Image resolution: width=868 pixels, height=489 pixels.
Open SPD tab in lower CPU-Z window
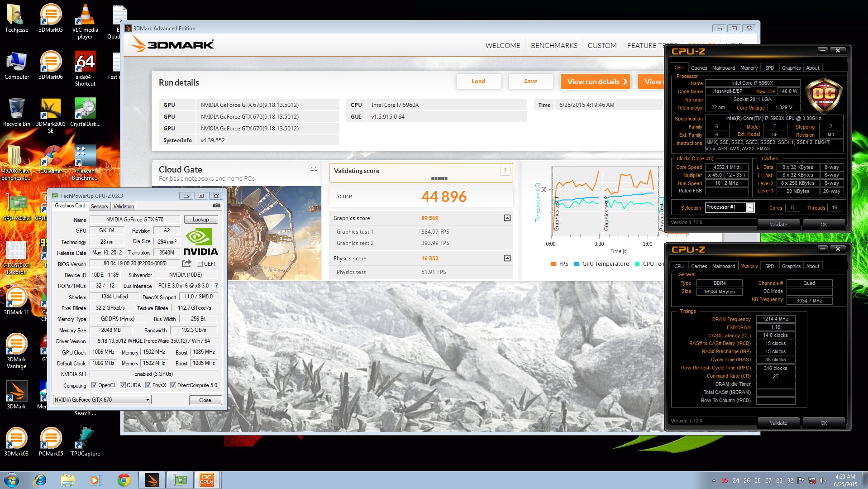pyautogui.click(x=769, y=266)
